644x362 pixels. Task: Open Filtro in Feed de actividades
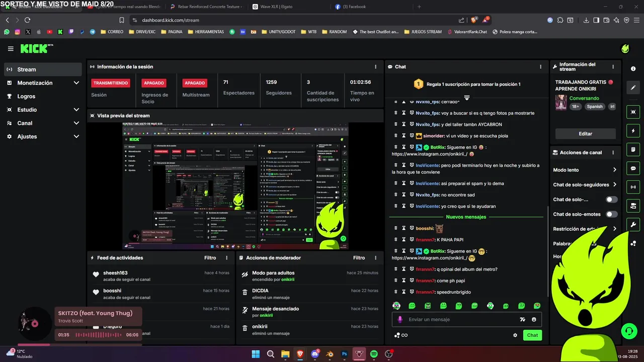click(210, 258)
